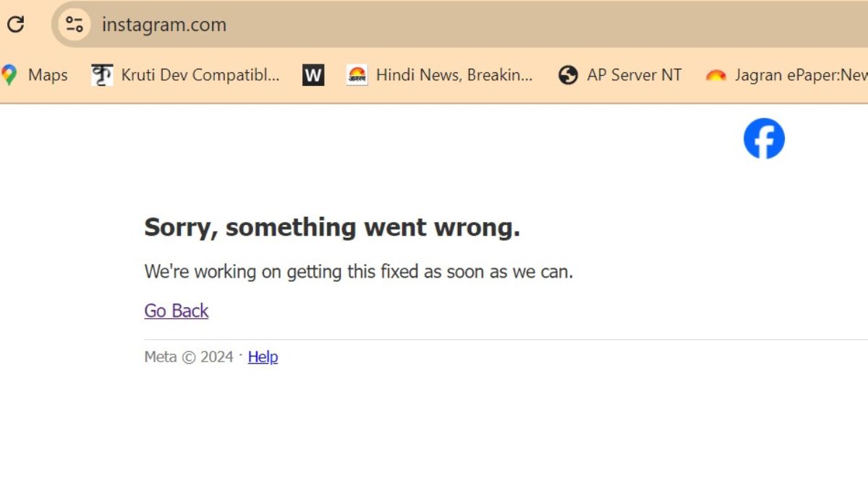Click the blue Facebook logo
Image resolution: width=868 pixels, height=488 pixels.
coord(764,139)
